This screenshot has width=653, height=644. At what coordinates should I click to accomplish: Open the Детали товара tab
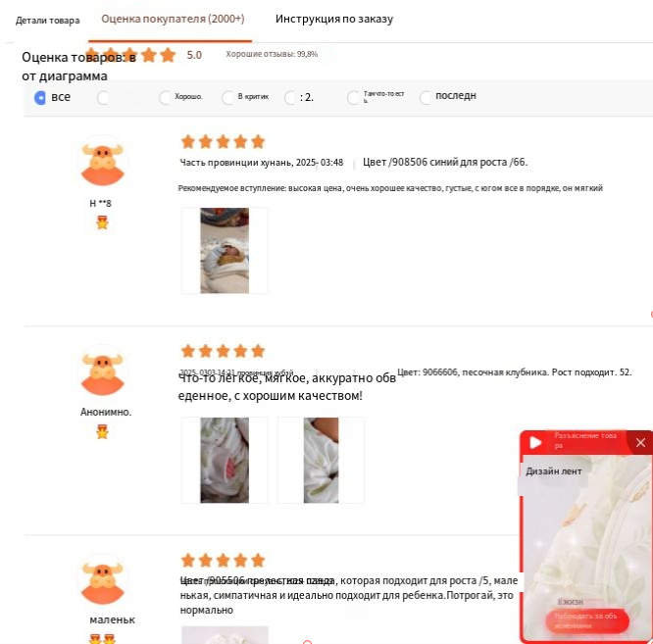47,21
